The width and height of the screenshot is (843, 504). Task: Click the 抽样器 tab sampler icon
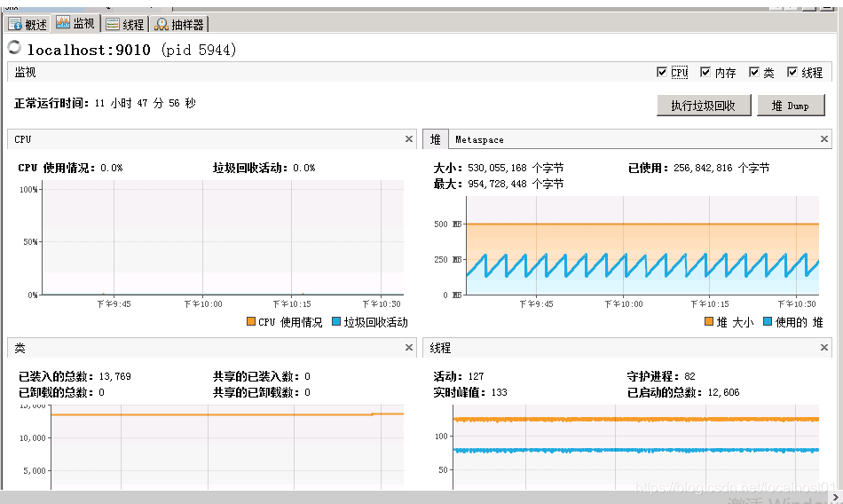pyautogui.click(x=162, y=24)
